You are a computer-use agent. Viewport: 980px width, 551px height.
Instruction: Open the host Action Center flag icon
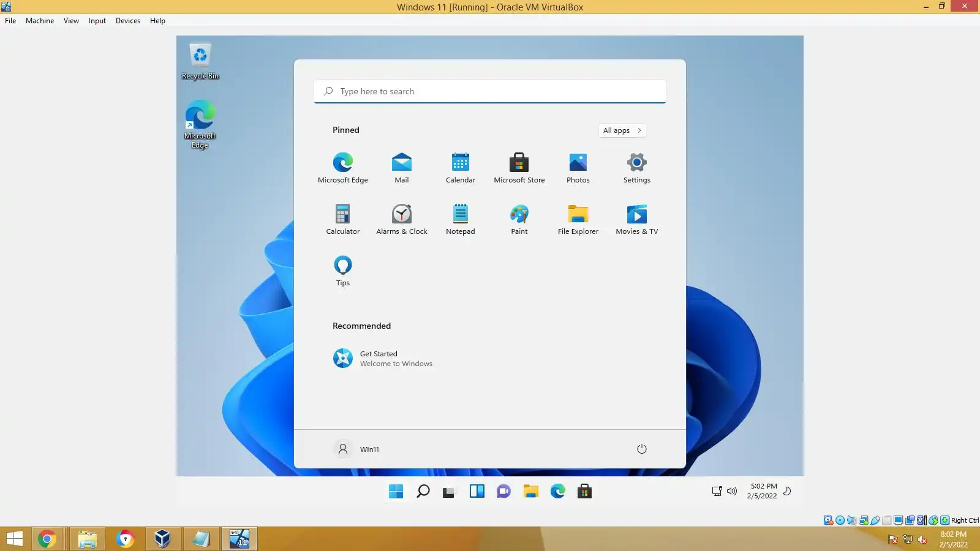(x=893, y=539)
